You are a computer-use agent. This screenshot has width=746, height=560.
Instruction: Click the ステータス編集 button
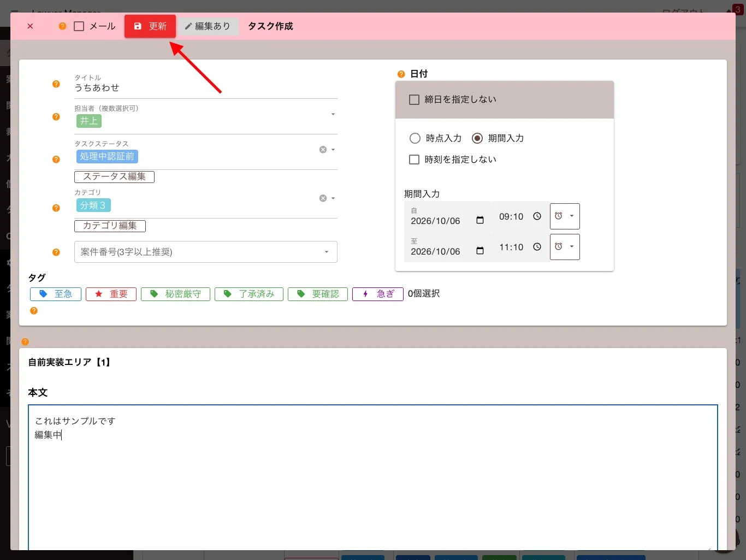coord(115,177)
